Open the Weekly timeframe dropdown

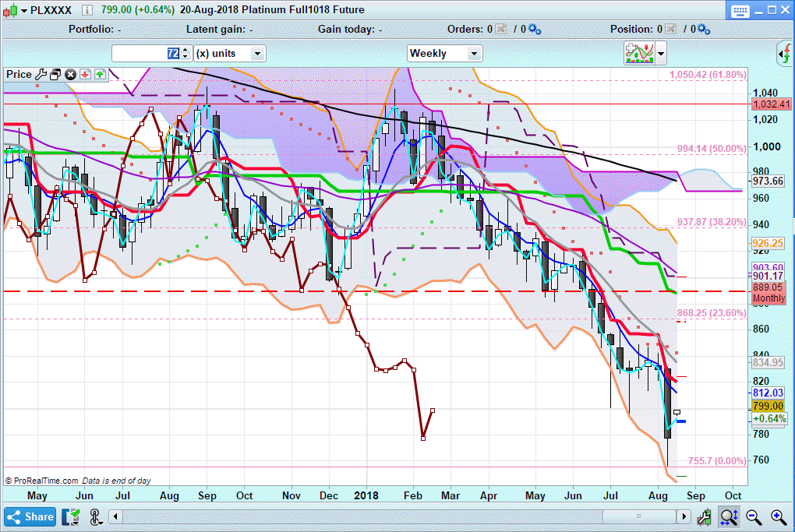coord(444,53)
